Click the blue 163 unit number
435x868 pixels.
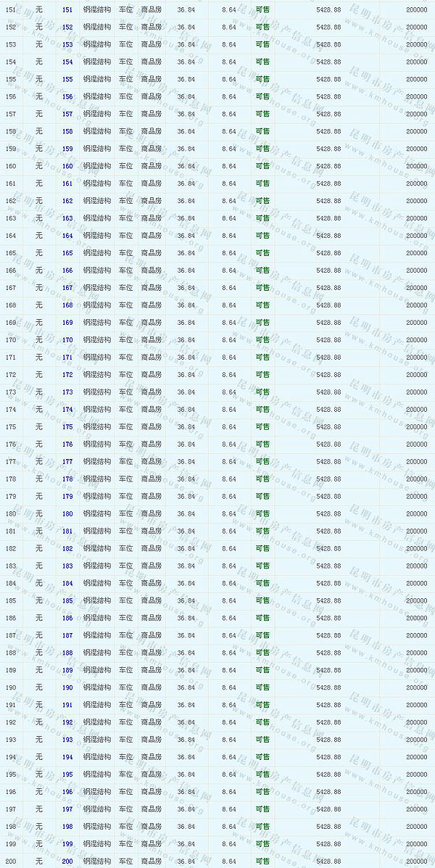tap(67, 219)
